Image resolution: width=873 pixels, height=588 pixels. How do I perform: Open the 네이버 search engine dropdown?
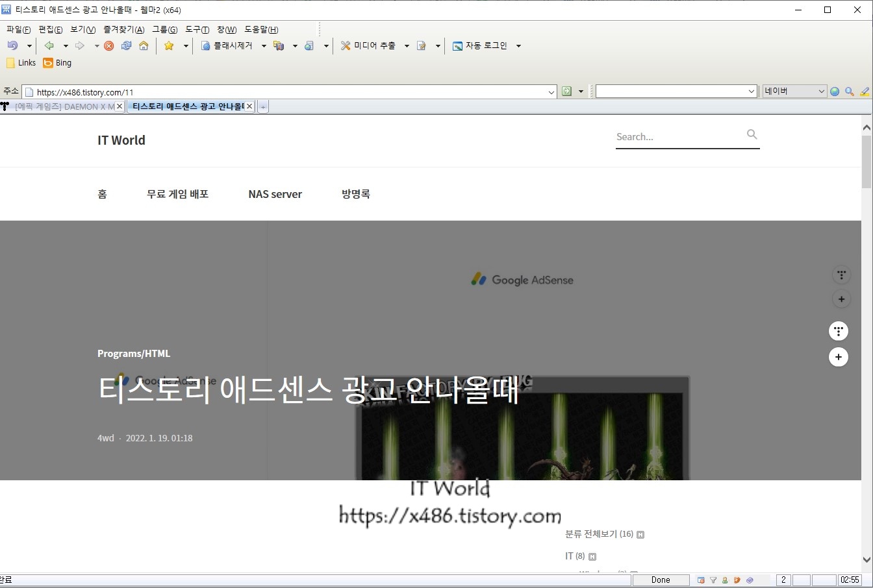tap(822, 92)
